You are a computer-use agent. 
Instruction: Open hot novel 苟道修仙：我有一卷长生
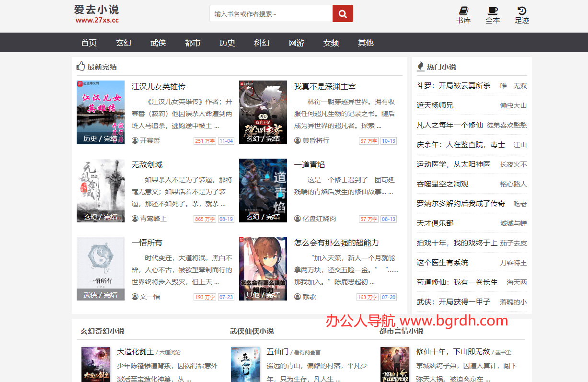(457, 282)
